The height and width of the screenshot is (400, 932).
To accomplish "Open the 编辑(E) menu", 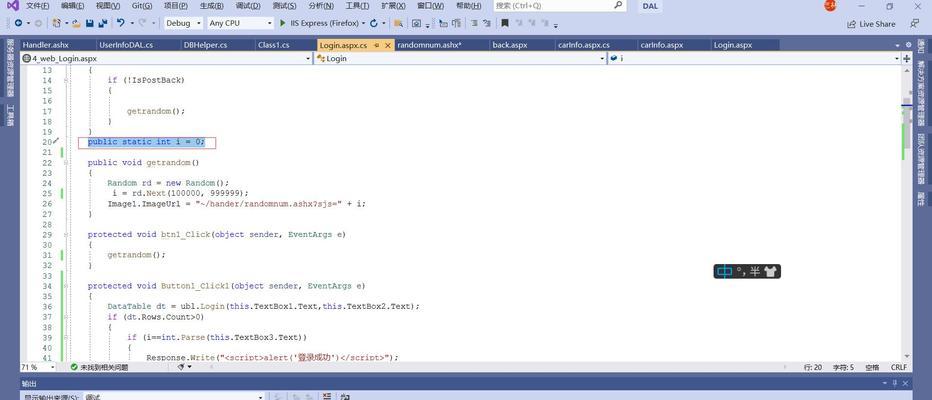I will point(73,5).
